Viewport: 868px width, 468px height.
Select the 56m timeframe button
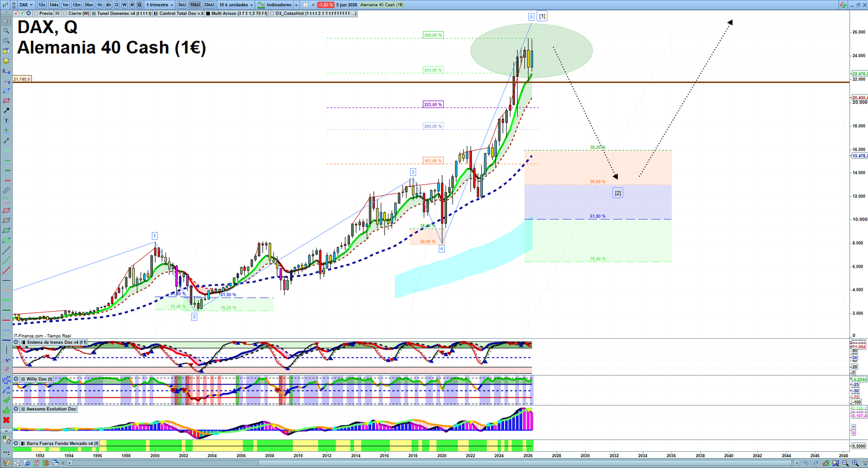[x=88, y=5]
